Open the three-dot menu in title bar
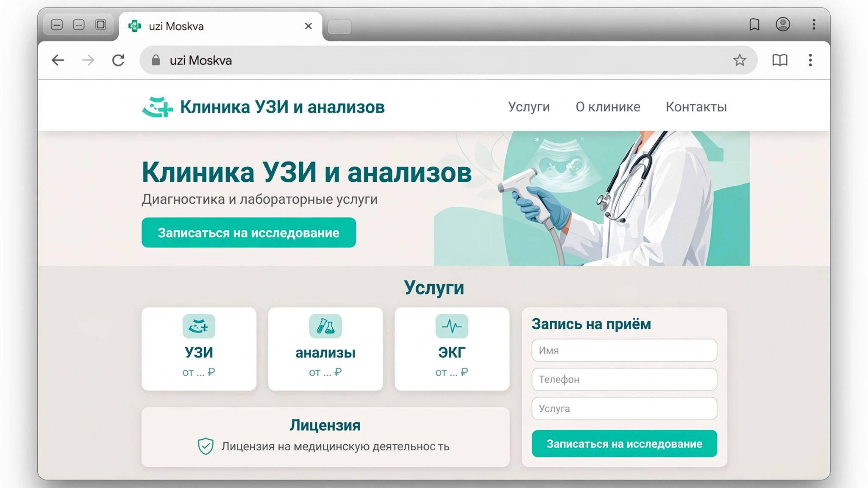The width and height of the screenshot is (868, 488). click(x=814, y=24)
